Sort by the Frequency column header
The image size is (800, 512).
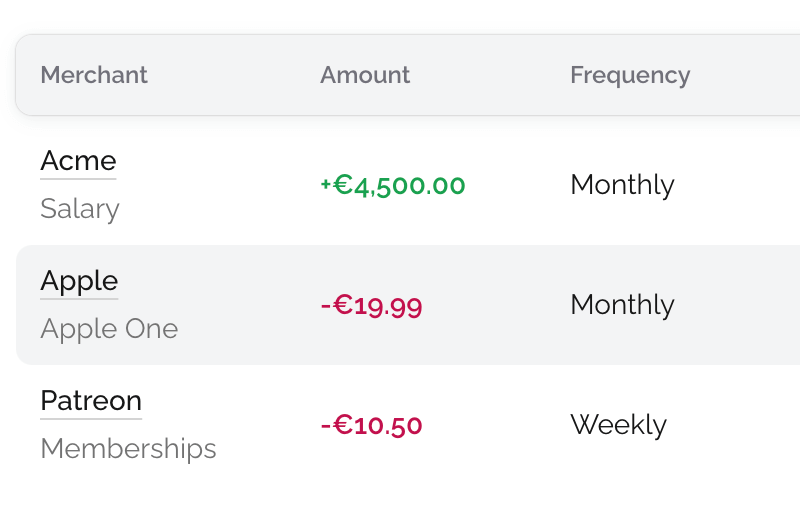pyautogui.click(x=630, y=75)
